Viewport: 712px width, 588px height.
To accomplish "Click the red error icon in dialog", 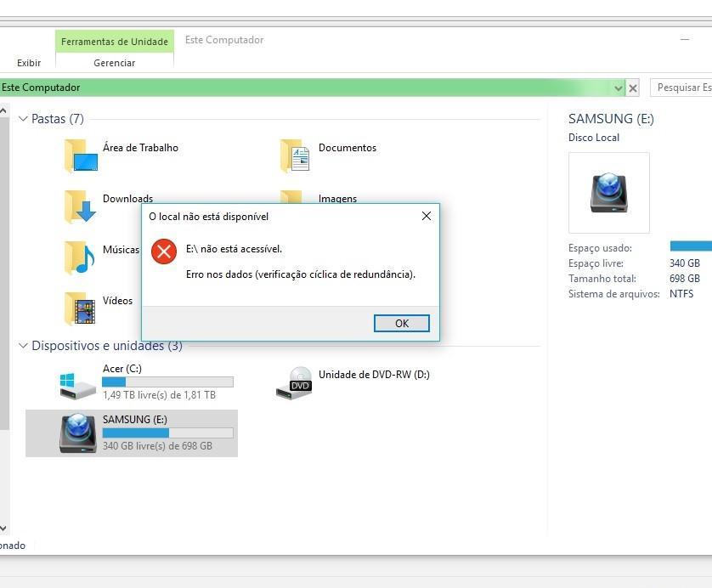I will (x=164, y=252).
